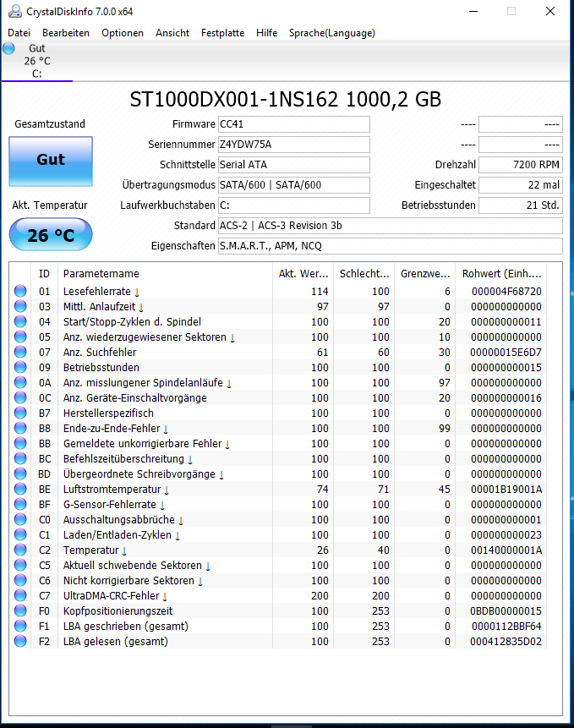The image size is (574, 728).
Task: Click status orb of Anz. Geräte-Einschaltvorgänge row
Action: click(x=20, y=398)
